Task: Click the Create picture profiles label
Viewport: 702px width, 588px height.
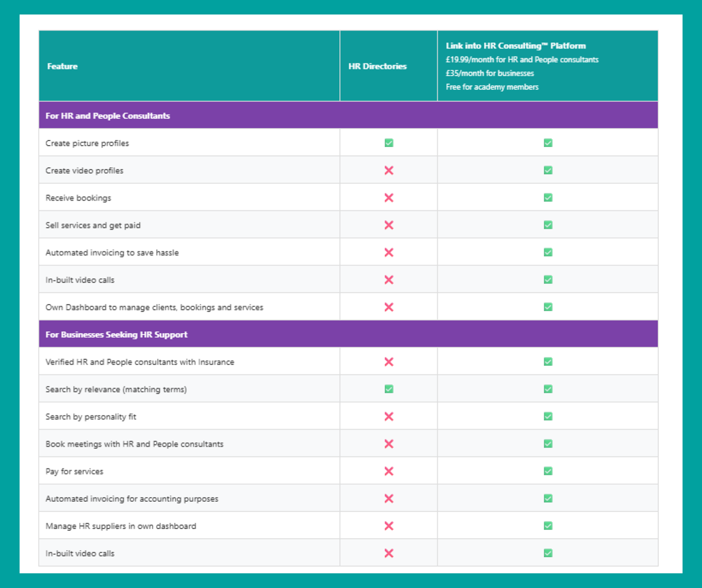Action: click(87, 143)
